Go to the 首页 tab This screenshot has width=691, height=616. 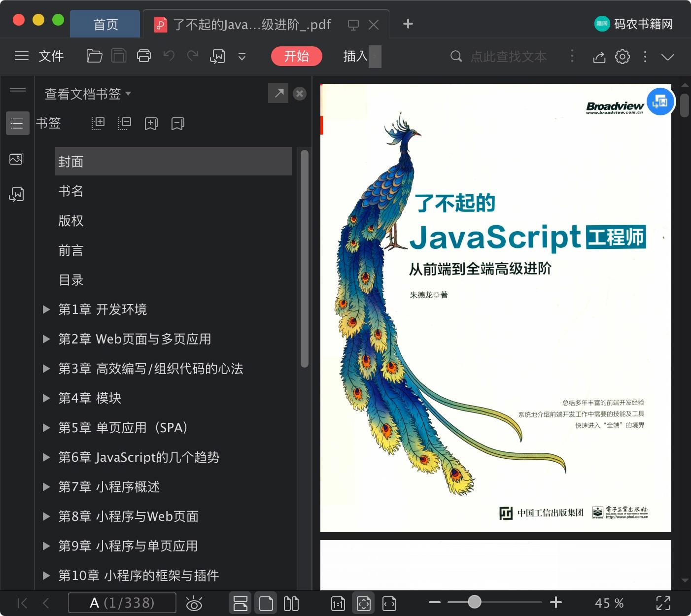(x=105, y=24)
